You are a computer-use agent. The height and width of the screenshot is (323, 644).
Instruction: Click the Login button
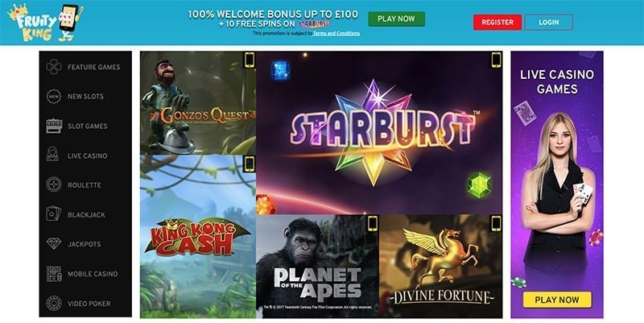pyautogui.click(x=549, y=23)
